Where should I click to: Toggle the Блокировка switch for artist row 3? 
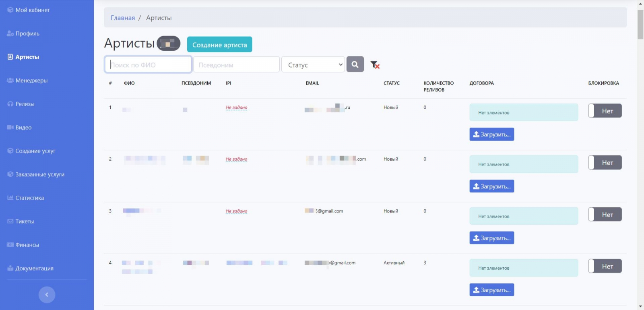click(605, 215)
